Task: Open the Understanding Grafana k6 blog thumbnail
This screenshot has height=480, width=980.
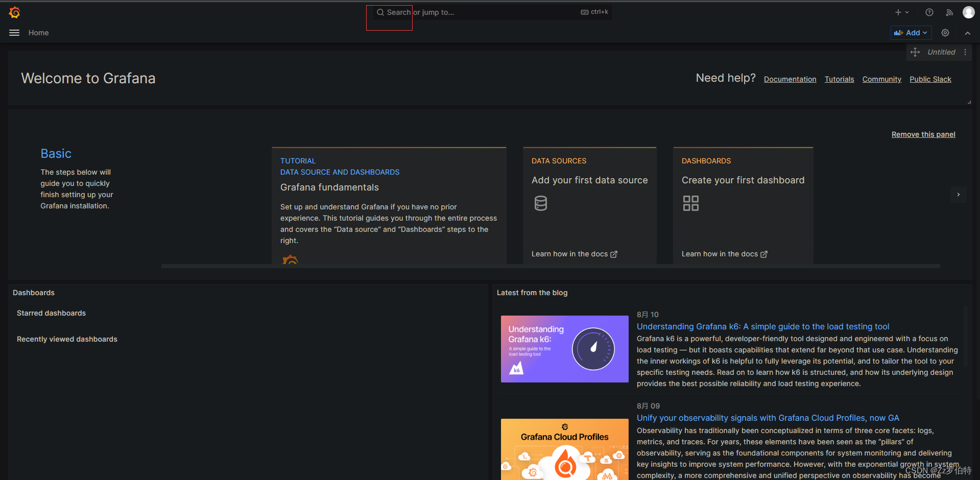Action: tap(565, 349)
